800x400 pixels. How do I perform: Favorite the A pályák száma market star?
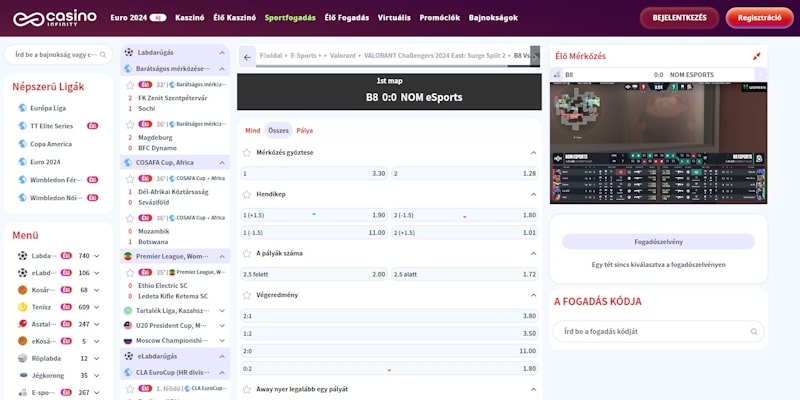point(247,254)
